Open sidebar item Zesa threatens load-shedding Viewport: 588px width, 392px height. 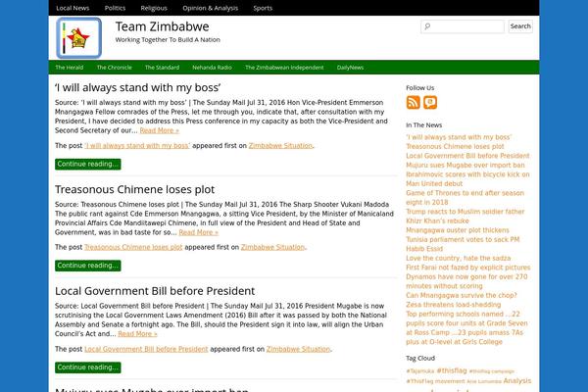tap(454, 305)
